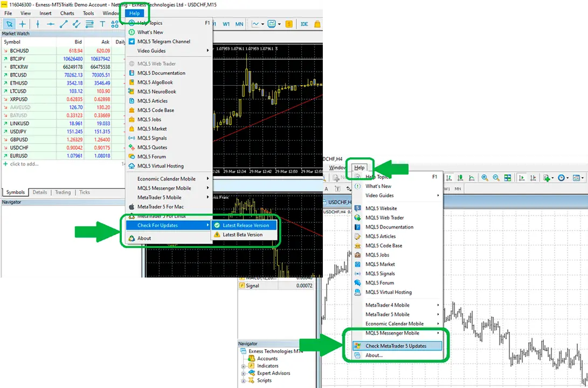Toggle the MN timeframe button

[239, 24]
